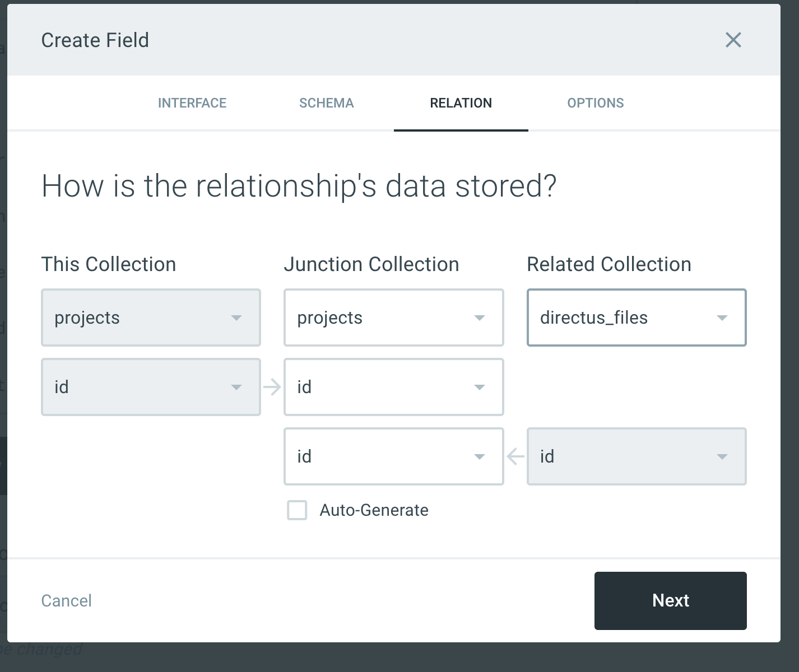
Task: Click the arrow icon on This Collection's id selector
Action: click(237, 387)
